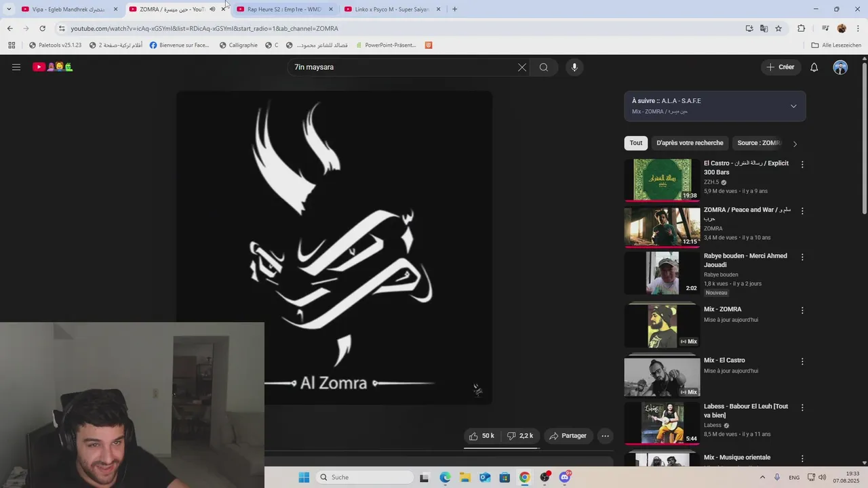This screenshot has height=488, width=868.
Task: Select the Source : ZOMRA chip
Action: [759, 143]
